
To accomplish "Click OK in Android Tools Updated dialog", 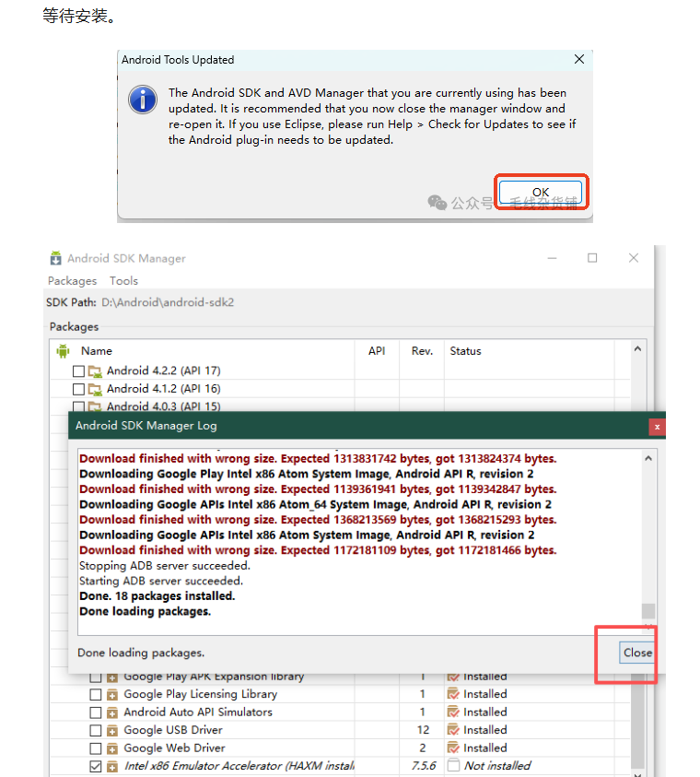I will pyautogui.click(x=540, y=193).
